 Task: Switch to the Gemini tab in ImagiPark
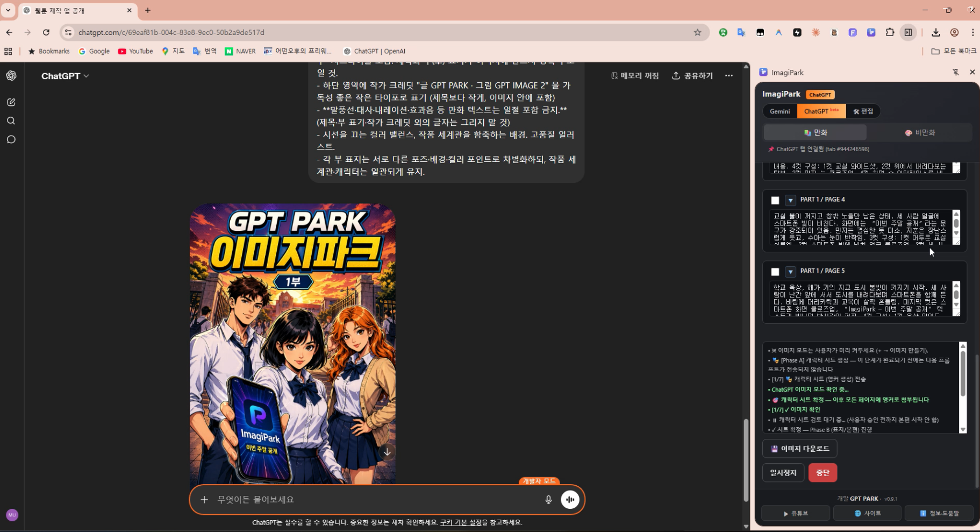780,111
